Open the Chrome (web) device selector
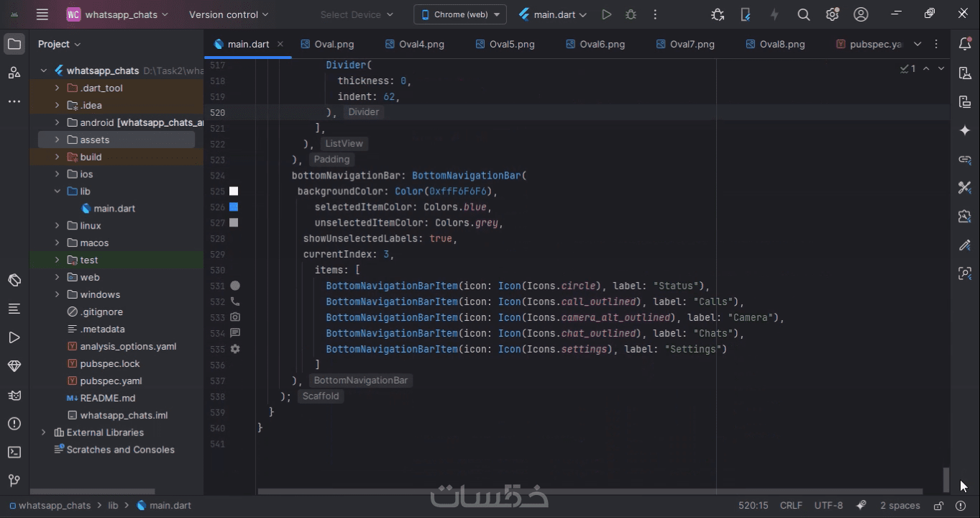This screenshot has width=980, height=518. [460, 14]
